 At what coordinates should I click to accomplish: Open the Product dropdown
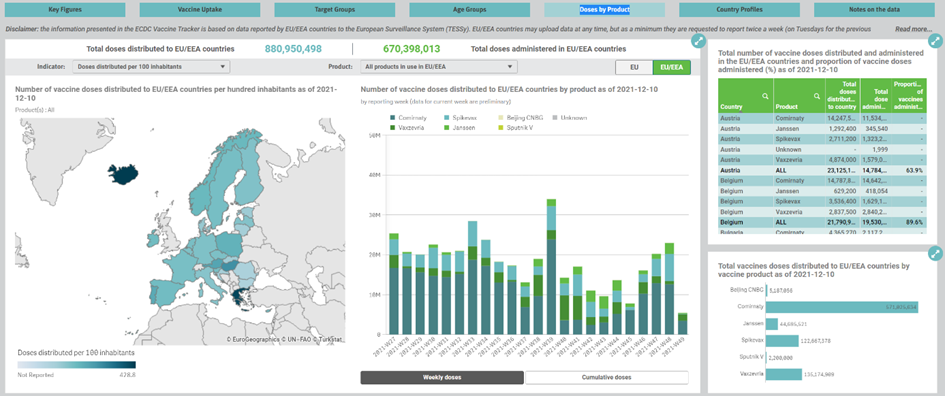439,67
